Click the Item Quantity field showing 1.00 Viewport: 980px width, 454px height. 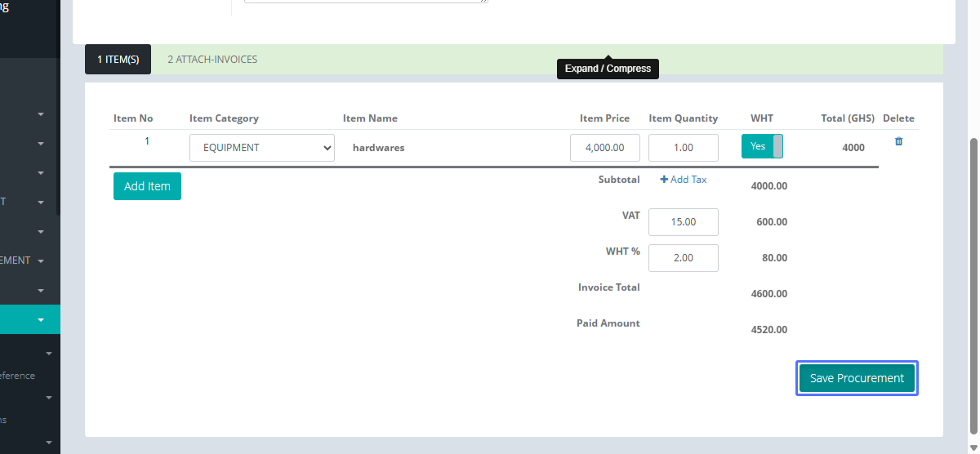[x=683, y=148]
